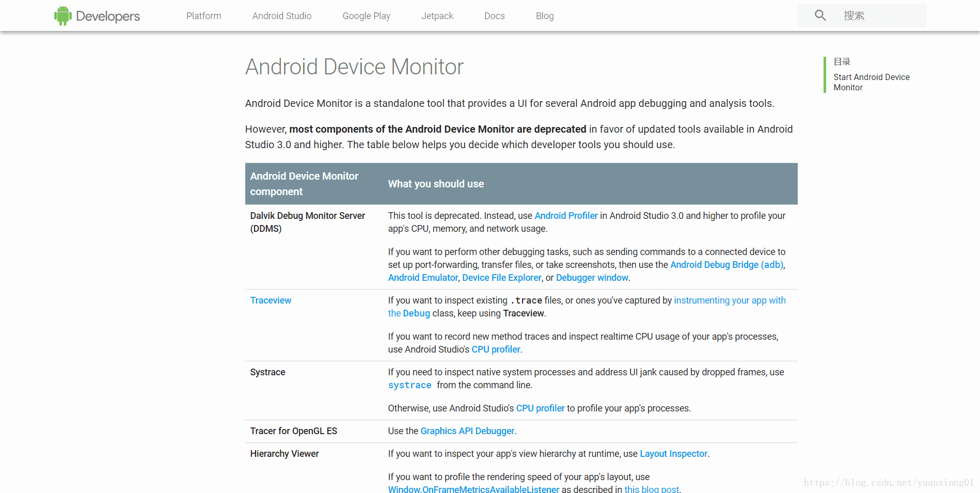The height and width of the screenshot is (493, 980).
Task: Select Jetpack in the top navigation
Action: coord(437,16)
